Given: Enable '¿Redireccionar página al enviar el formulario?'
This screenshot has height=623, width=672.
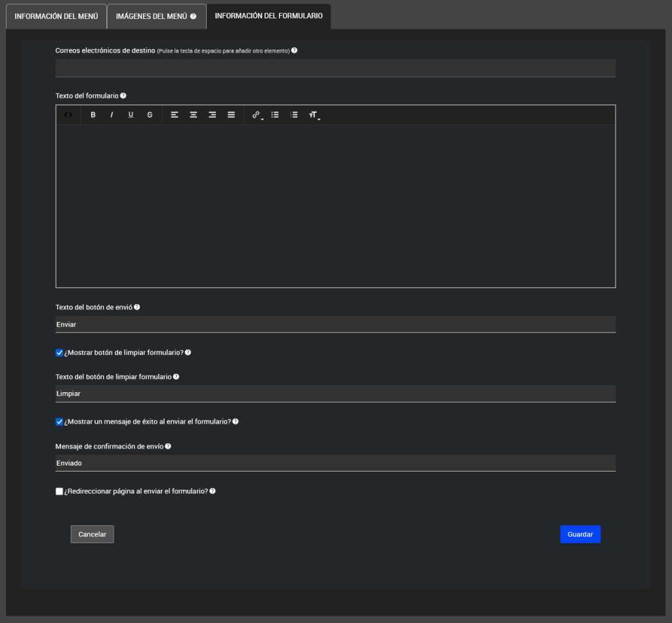Looking at the screenshot, I should pos(60,491).
